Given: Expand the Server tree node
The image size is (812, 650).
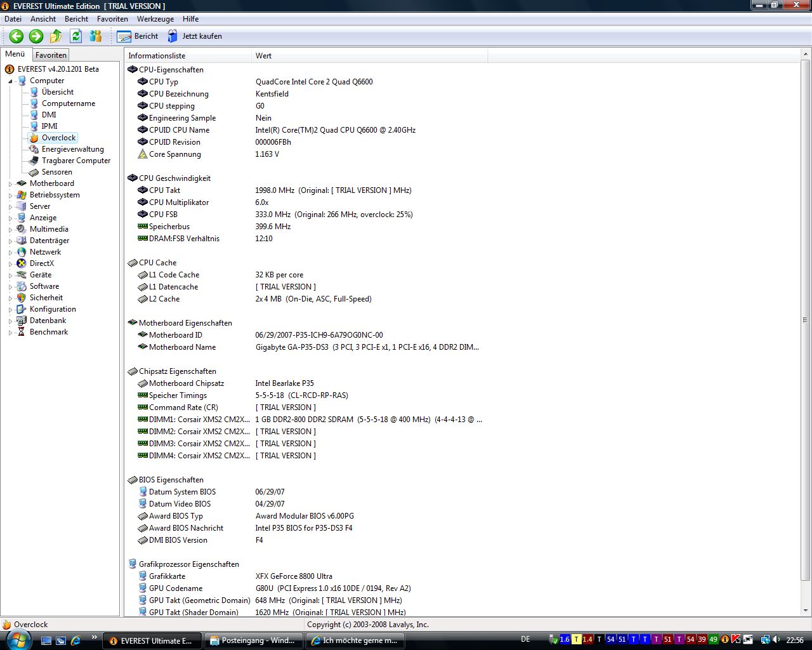Looking at the screenshot, I should click(10, 207).
